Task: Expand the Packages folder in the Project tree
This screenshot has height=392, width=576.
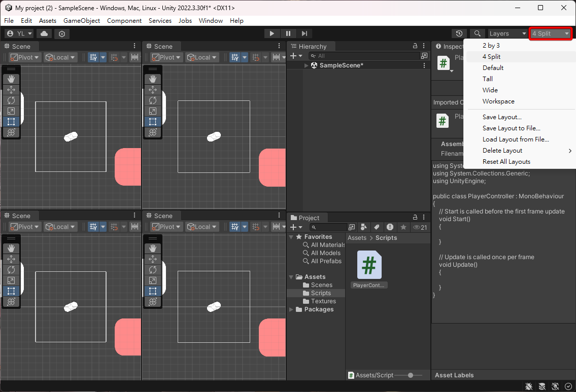Action: click(x=291, y=309)
